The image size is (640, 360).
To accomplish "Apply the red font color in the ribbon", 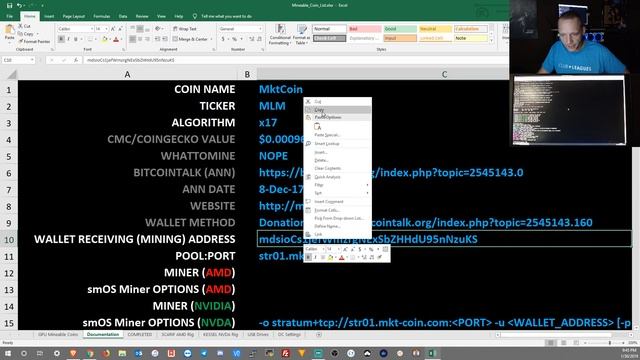I will pos(116,39).
